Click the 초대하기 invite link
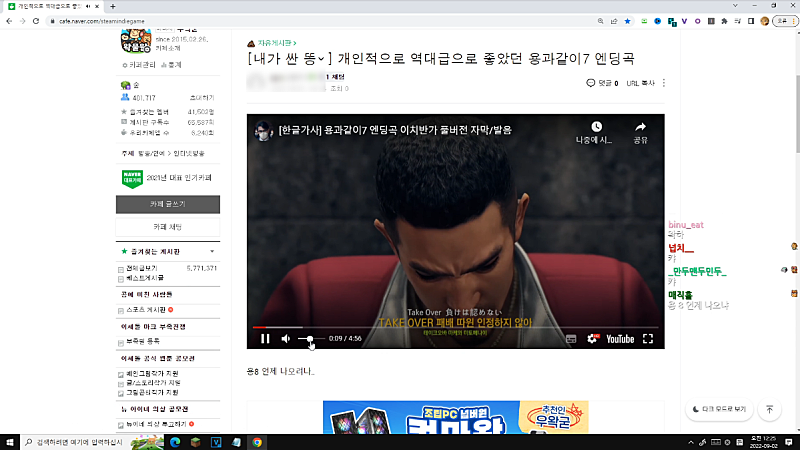Image resolution: width=800 pixels, height=450 pixels. tap(202, 97)
